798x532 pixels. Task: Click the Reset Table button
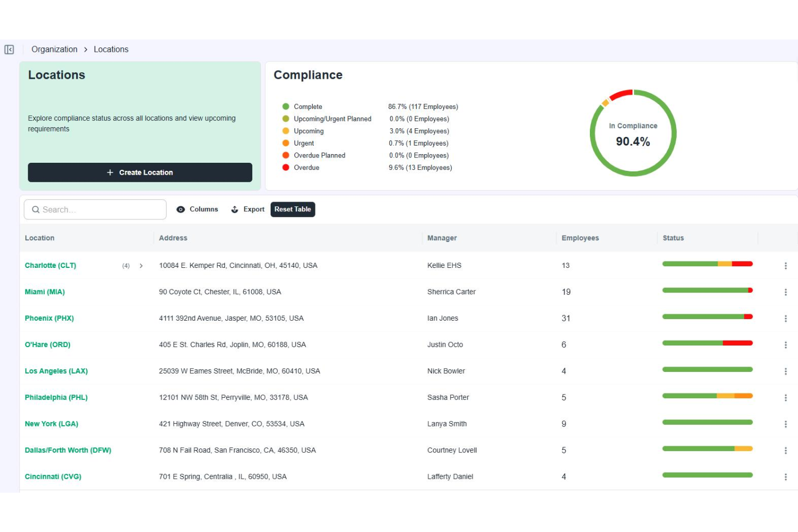[293, 209]
